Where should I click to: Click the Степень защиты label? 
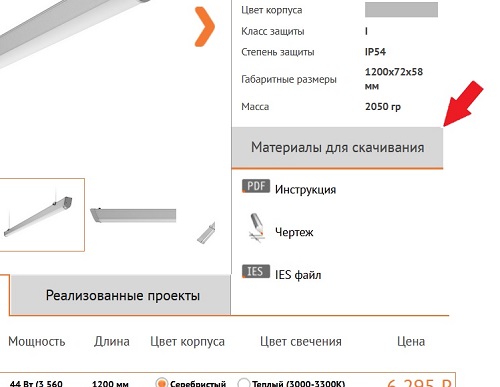[278, 52]
